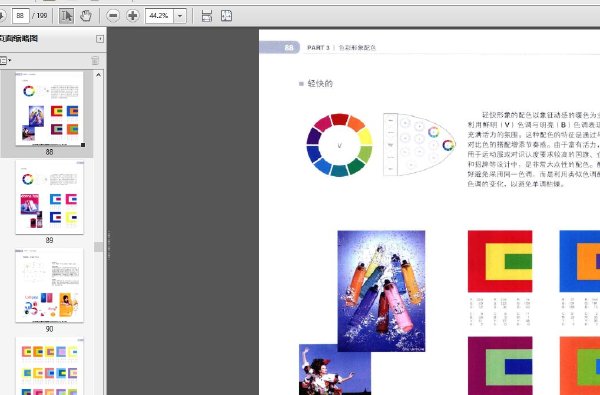Click the zoom in plus button
Viewport: 600px width, 395px height.
coord(133,16)
